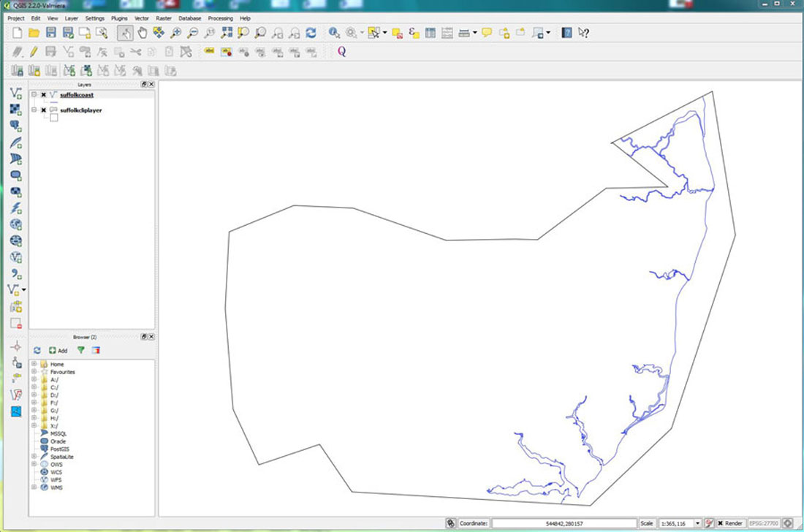Click the Open Project folder icon
Image resolution: width=804 pixels, height=532 pixels.
click(x=34, y=33)
